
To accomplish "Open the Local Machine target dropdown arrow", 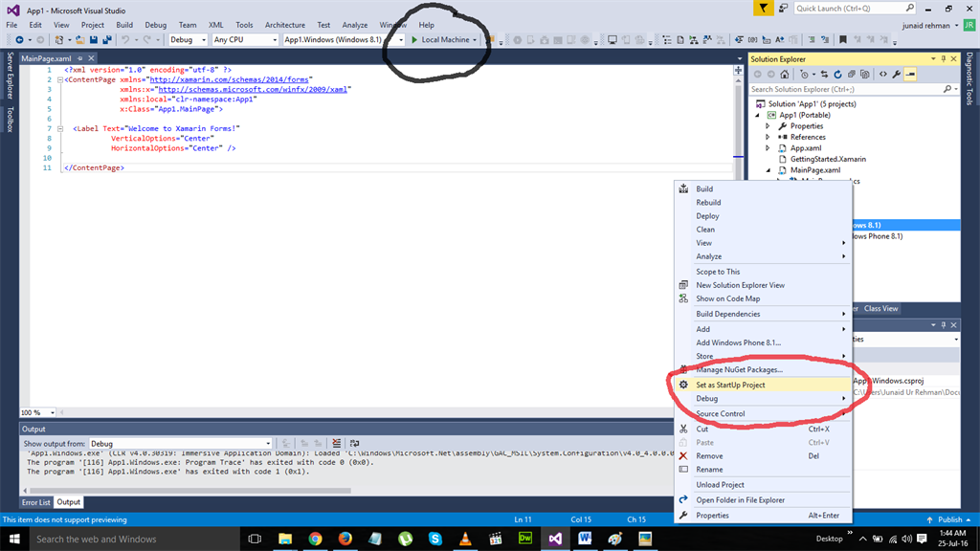I will point(475,40).
